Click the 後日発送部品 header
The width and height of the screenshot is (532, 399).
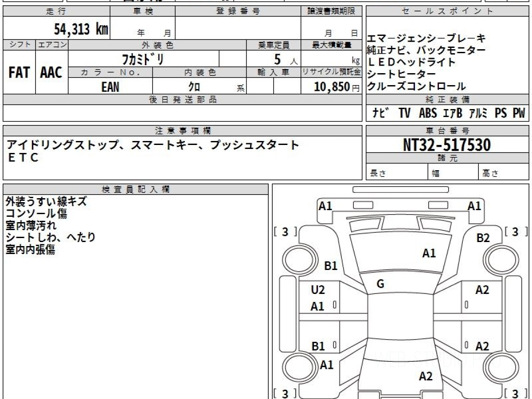pyautogui.click(x=182, y=100)
